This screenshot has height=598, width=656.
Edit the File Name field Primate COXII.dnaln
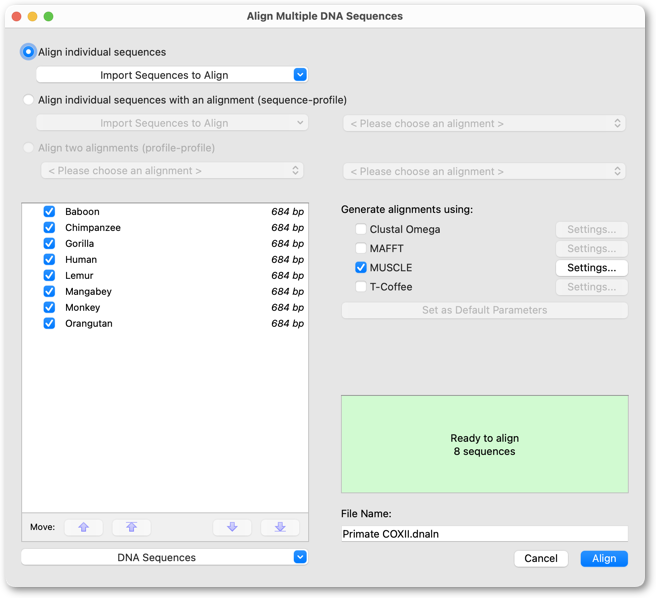[x=484, y=534]
